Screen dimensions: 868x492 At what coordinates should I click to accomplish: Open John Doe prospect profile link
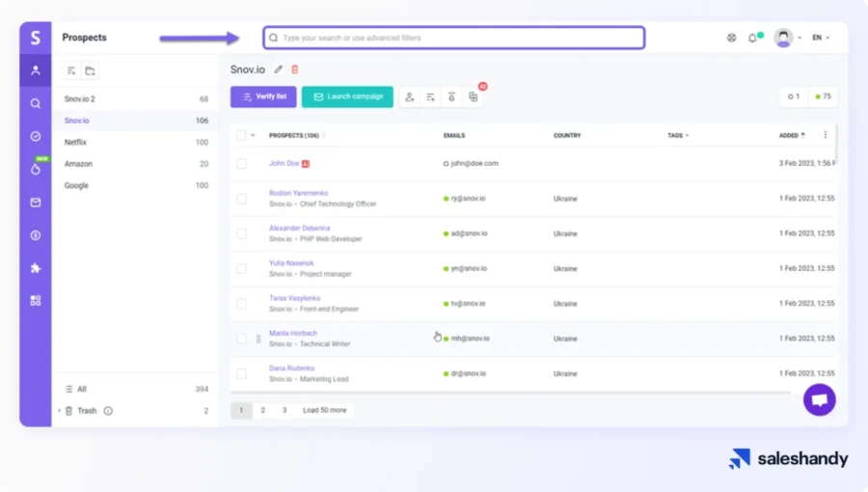pos(284,163)
